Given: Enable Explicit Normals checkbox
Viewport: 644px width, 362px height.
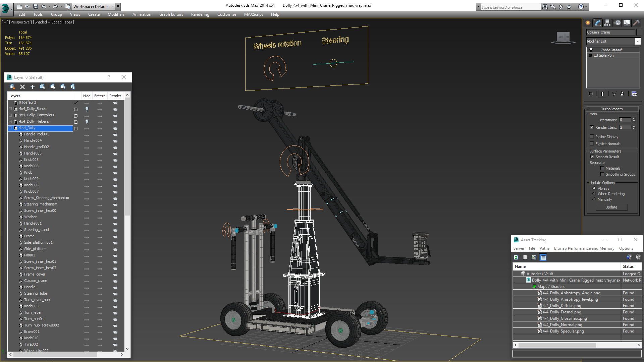Looking at the screenshot, I should (592, 143).
